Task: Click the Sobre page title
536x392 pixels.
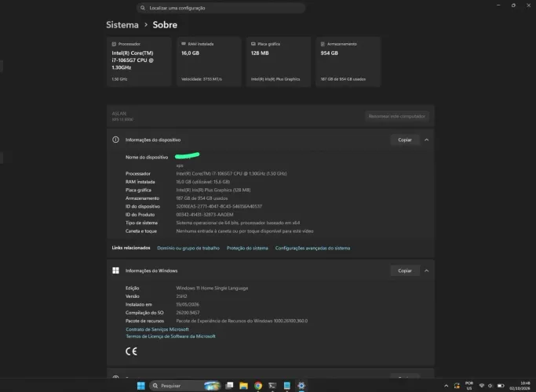Action: click(165, 25)
